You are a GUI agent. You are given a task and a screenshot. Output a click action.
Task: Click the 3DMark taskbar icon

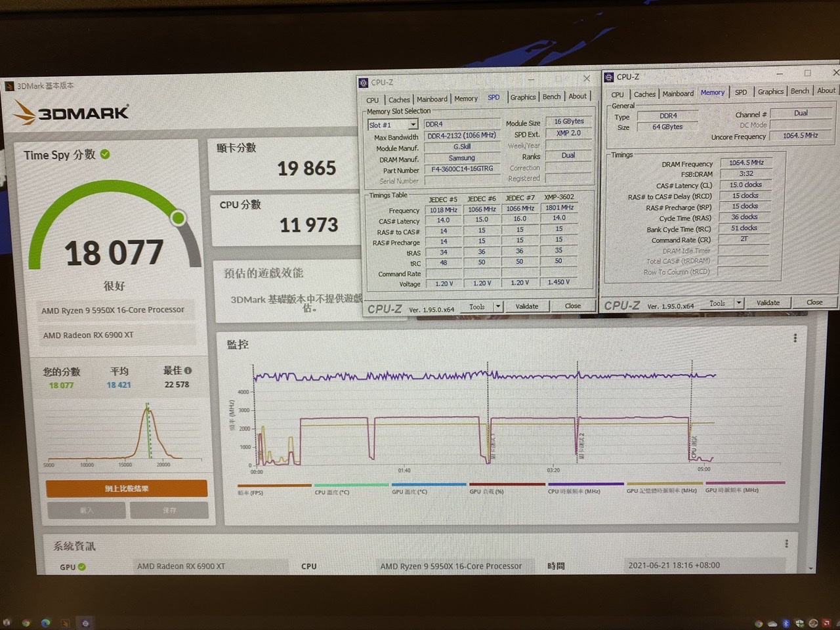[x=66, y=623]
